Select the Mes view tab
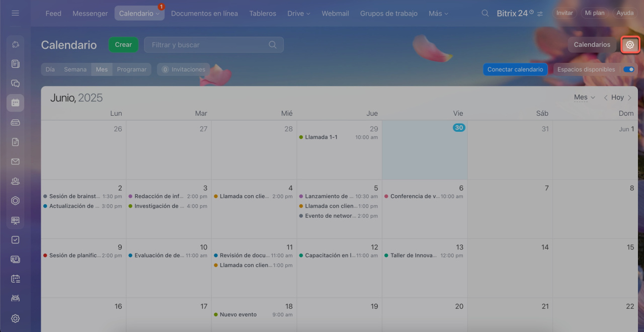This screenshot has height=332, width=644. 102,69
